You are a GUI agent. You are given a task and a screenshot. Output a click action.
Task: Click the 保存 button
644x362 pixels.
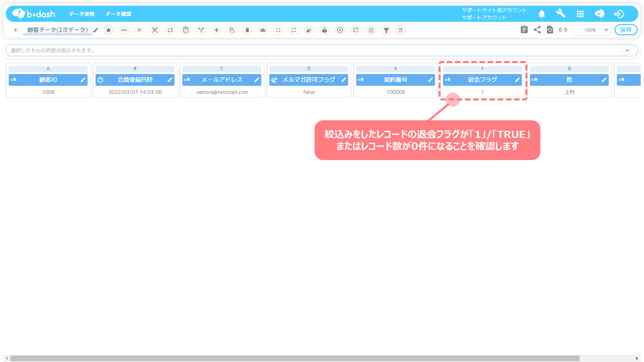[x=626, y=30]
